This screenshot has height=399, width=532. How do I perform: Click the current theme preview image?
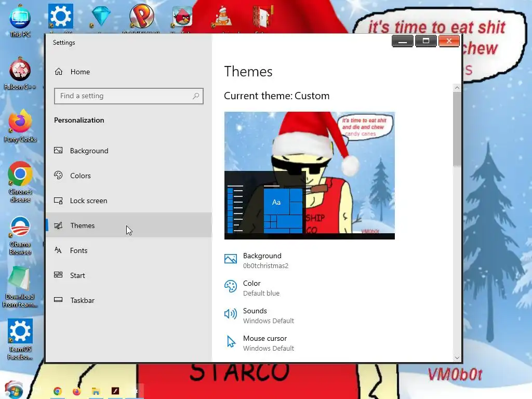pos(310,176)
